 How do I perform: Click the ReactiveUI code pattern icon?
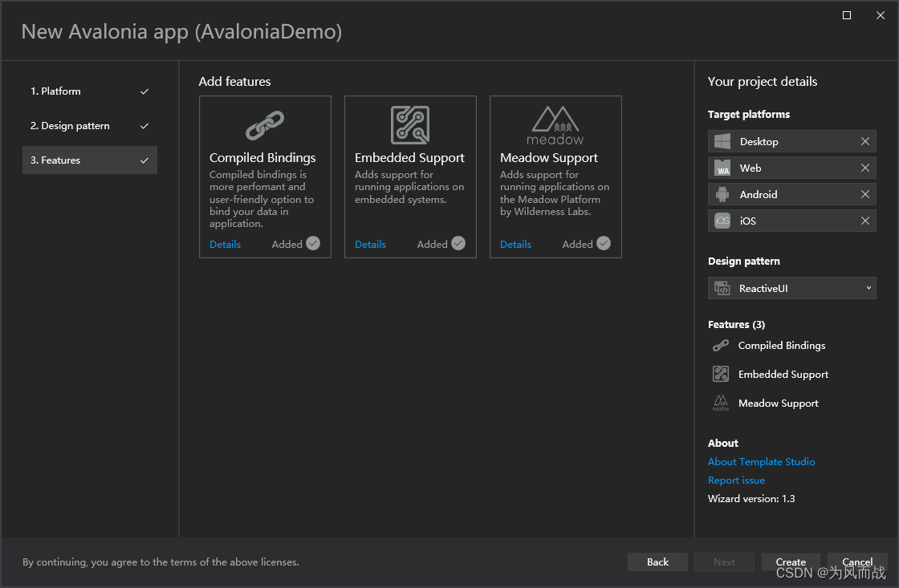pyautogui.click(x=723, y=288)
